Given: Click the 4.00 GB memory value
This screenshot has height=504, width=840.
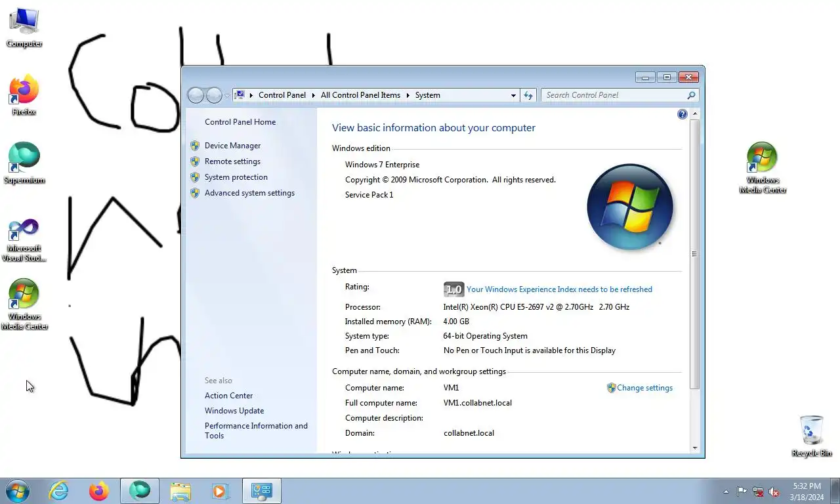Looking at the screenshot, I should (x=456, y=322).
